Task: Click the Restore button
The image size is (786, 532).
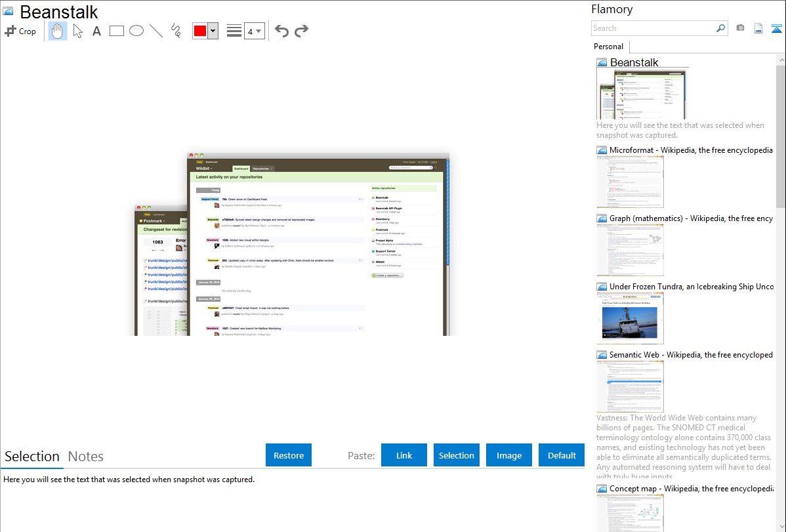Action: point(289,455)
